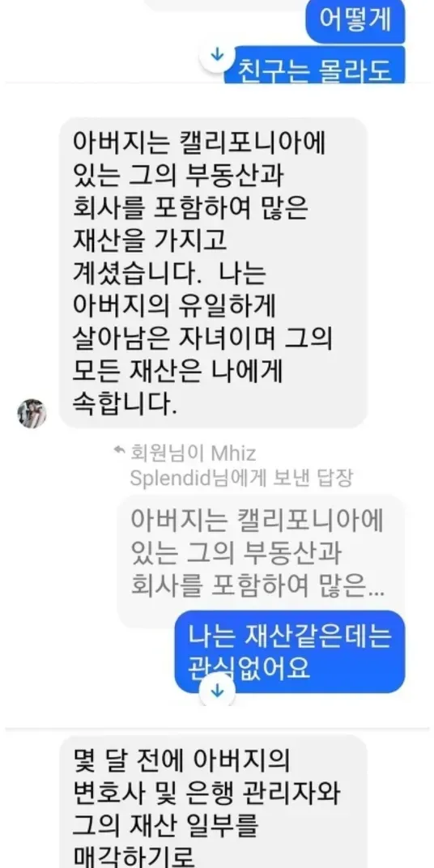The width and height of the screenshot is (434, 868).
Task: Select the blue "친구는 몰라도" message bubble
Action: (314, 66)
